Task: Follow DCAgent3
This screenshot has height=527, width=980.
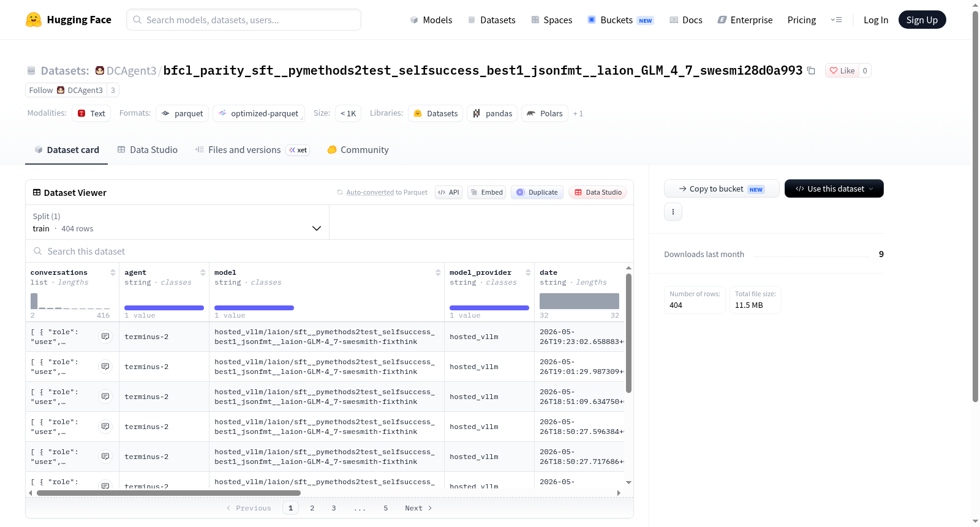Action: pyautogui.click(x=66, y=90)
